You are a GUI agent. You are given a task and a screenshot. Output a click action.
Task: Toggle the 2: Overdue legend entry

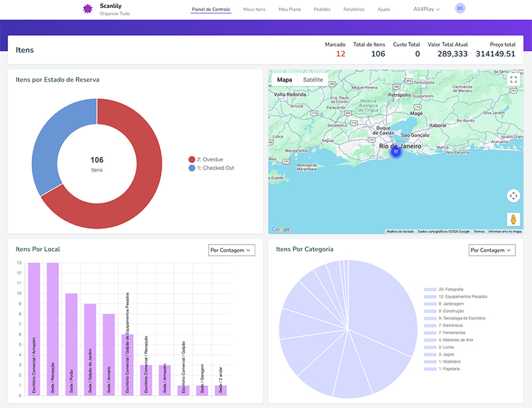206,159
